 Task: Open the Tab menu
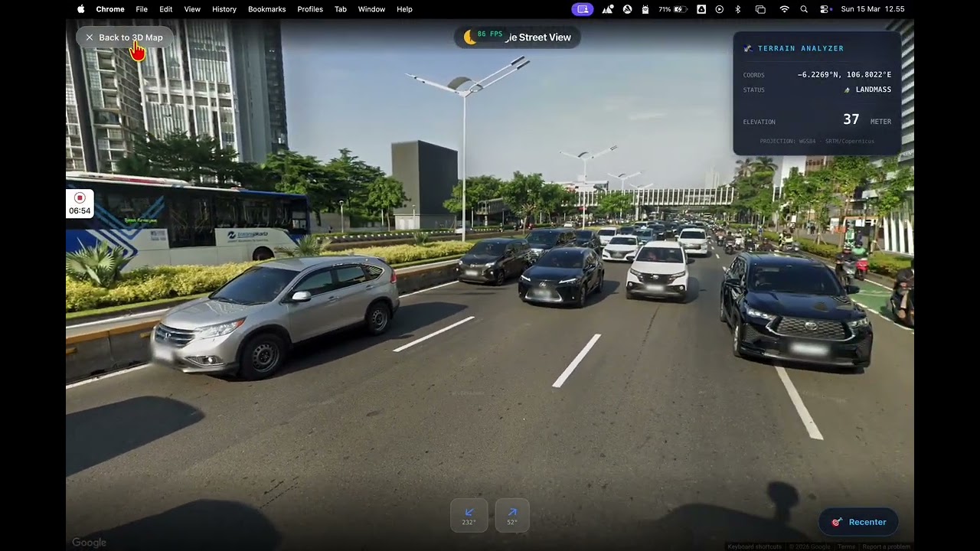pyautogui.click(x=341, y=9)
